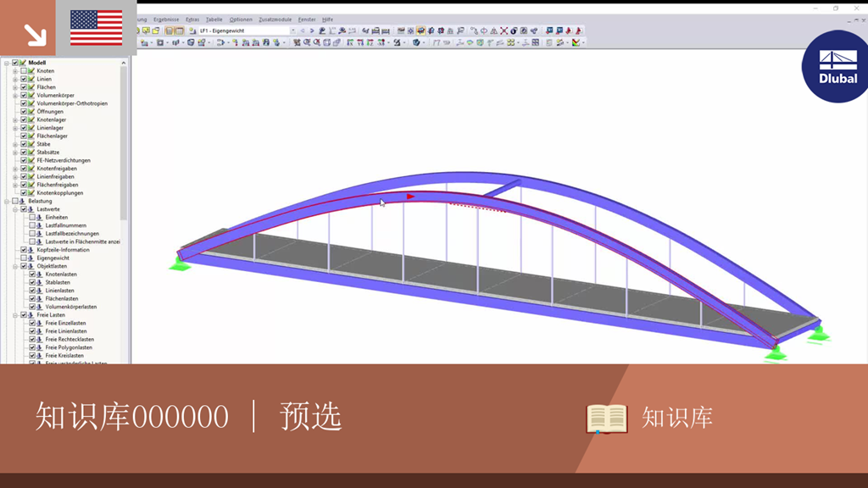Open the Ergebnisse menu
This screenshot has height=488, width=868.
point(166,19)
